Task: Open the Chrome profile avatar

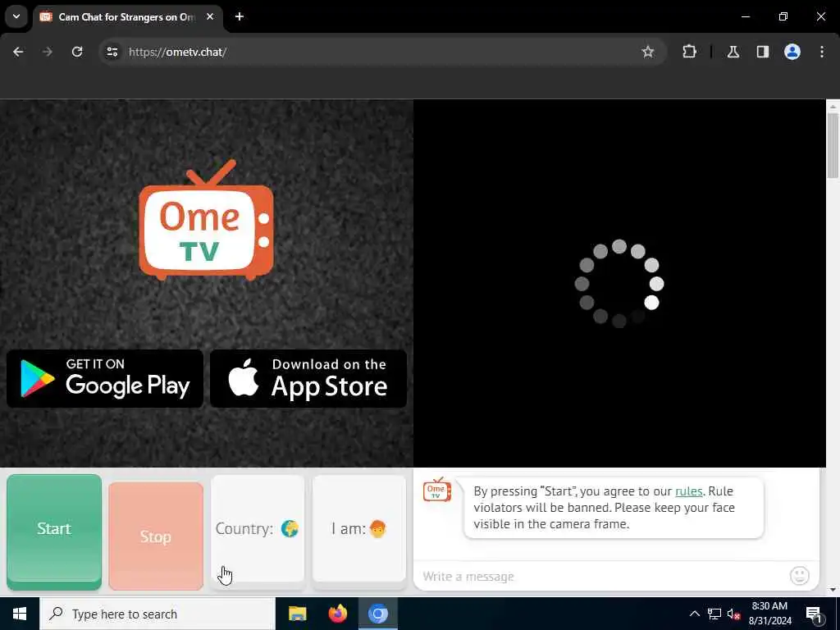Action: pyautogui.click(x=792, y=52)
